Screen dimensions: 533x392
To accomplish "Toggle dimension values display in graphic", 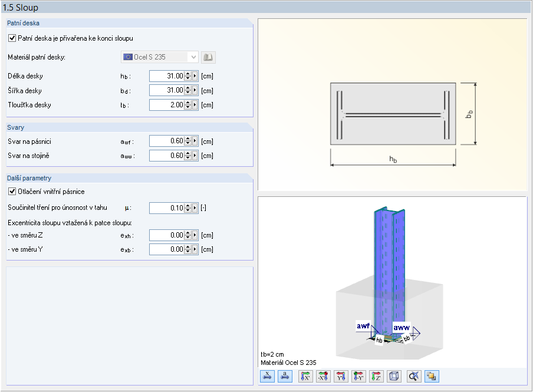I will tap(267, 376).
